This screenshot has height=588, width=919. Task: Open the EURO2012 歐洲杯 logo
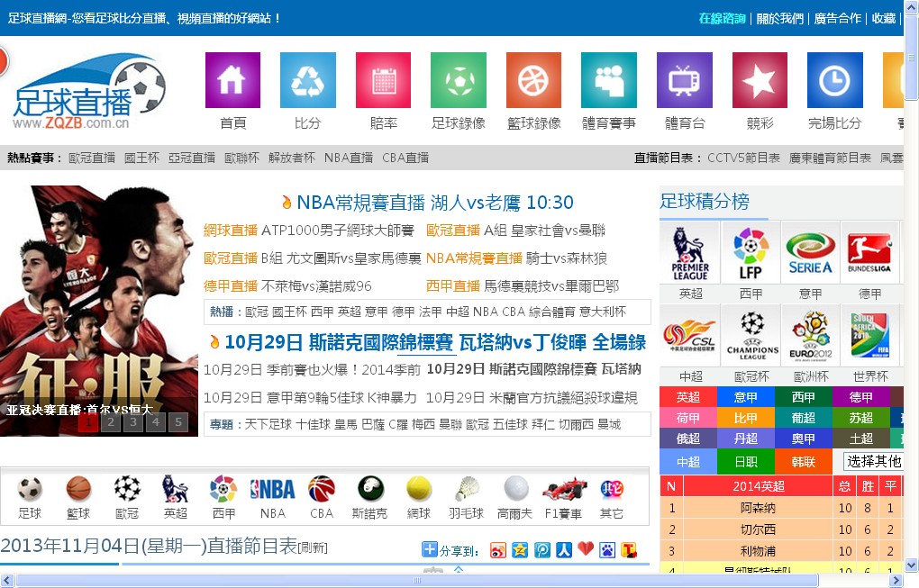[811, 336]
